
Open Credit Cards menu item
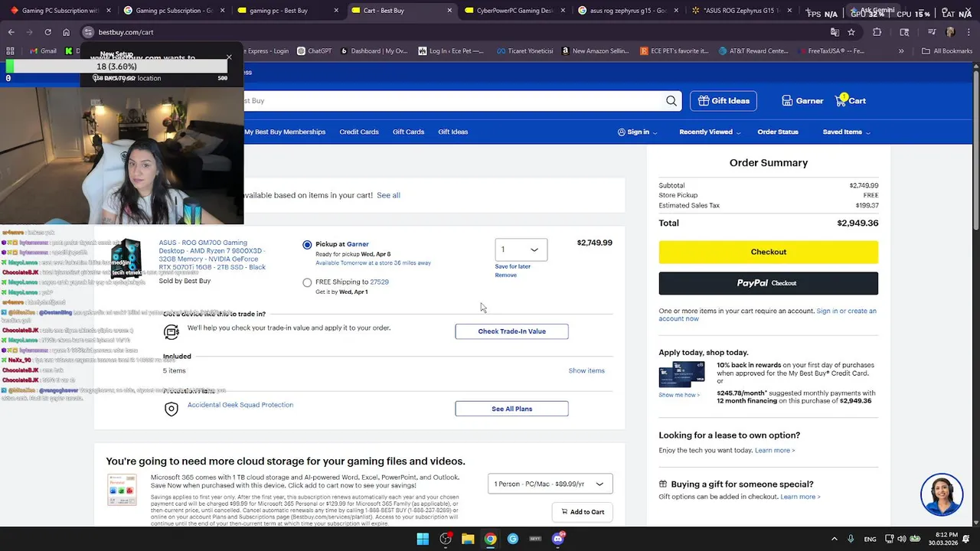click(359, 132)
